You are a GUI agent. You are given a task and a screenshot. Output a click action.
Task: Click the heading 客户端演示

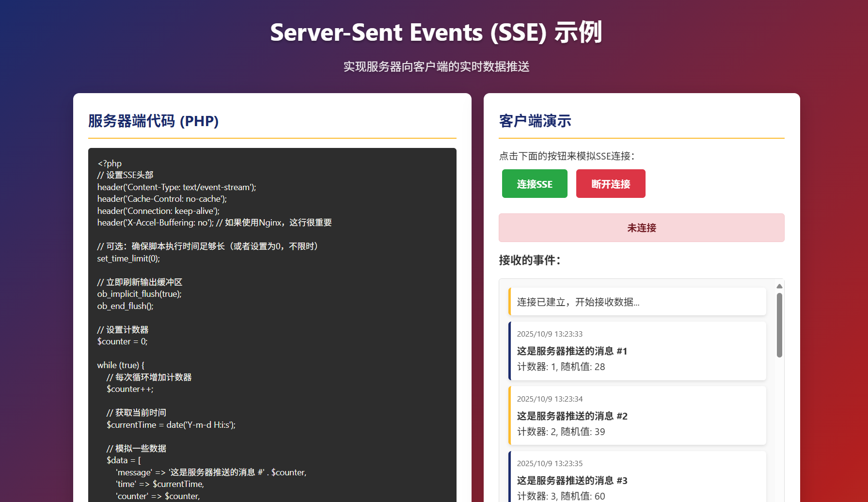pyautogui.click(x=535, y=121)
